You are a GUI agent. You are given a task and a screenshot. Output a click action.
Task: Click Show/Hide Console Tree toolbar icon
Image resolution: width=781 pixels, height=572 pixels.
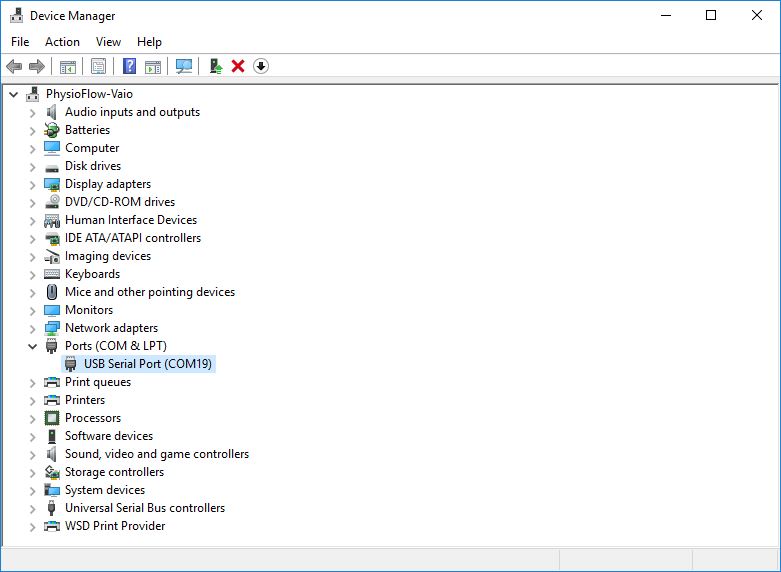pos(68,66)
